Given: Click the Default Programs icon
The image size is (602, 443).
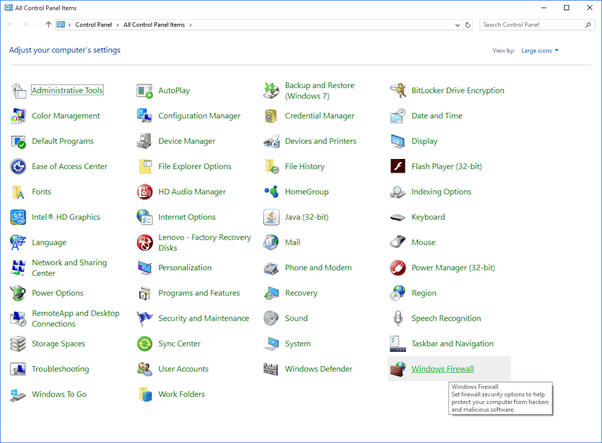Looking at the screenshot, I should tap(18, 141).
